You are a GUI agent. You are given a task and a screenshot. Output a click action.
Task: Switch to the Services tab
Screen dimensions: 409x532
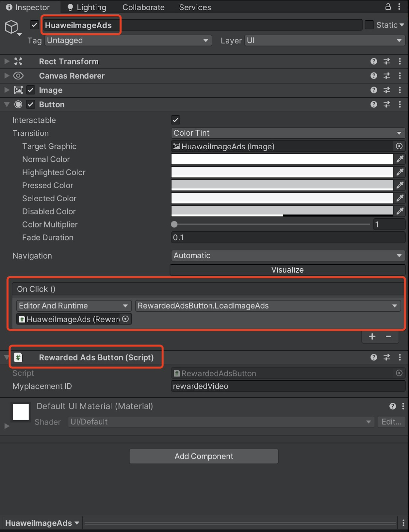click(195, 7)
